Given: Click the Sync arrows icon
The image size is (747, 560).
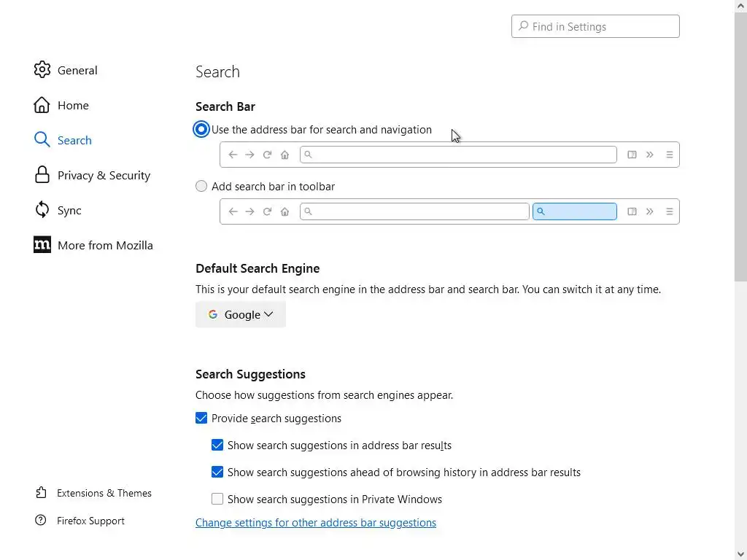Looking at the screenshot, I should [42, 210].
